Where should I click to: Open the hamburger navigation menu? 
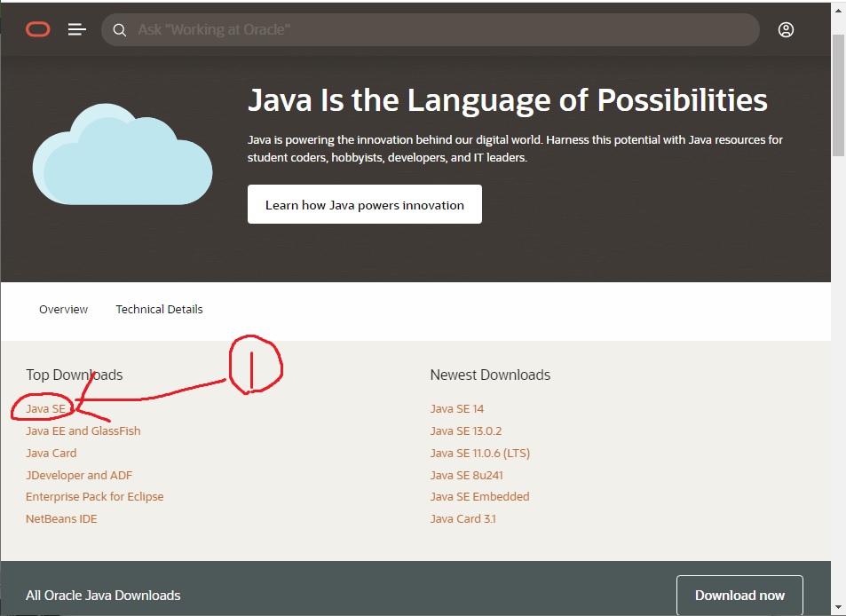pyautogui.click(x=76, y=29)
